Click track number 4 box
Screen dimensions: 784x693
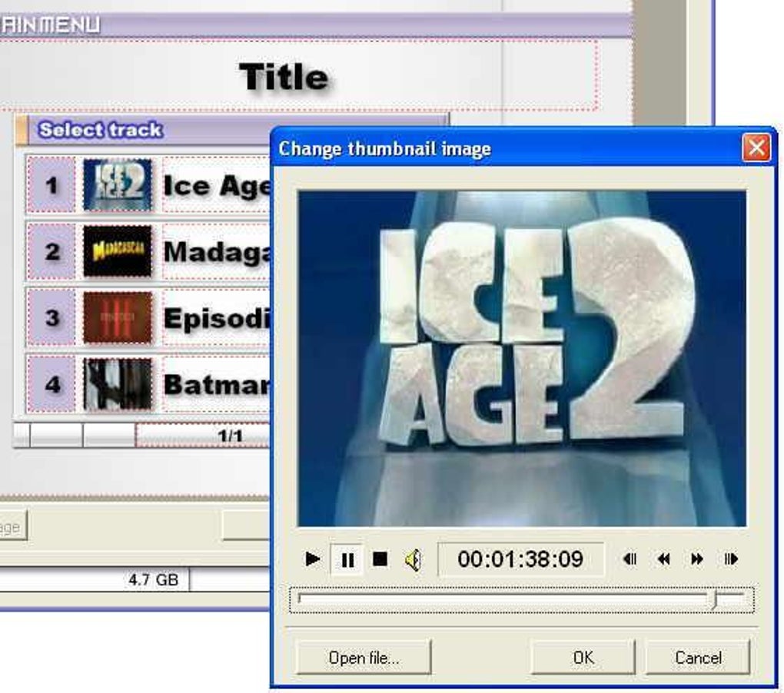(51, 384)
